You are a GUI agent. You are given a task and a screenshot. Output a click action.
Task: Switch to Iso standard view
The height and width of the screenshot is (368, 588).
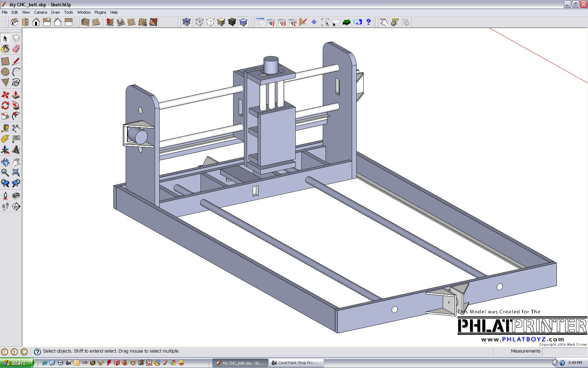point(14,22)
